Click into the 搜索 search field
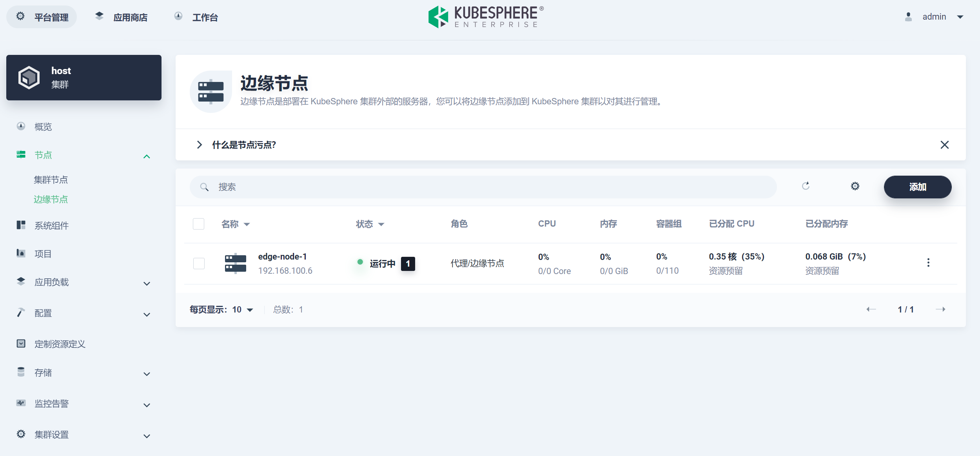This screenshot has width=980, height=456. [482, 187]
